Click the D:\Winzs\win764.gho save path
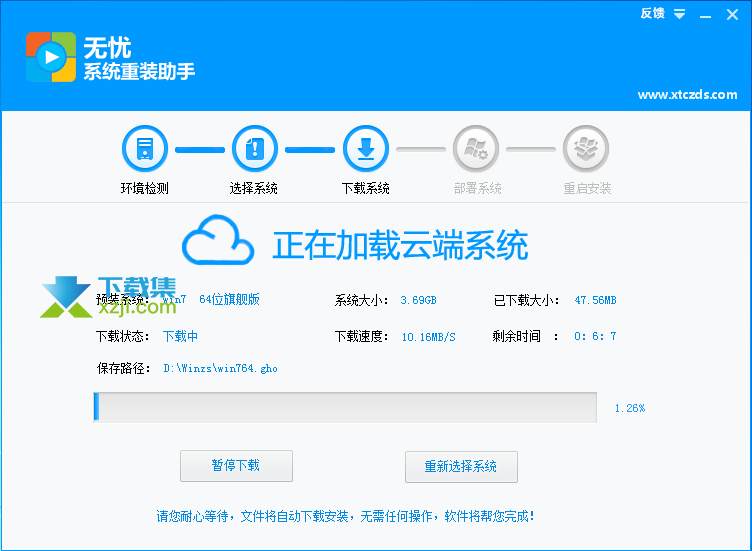 pos(221,368)
